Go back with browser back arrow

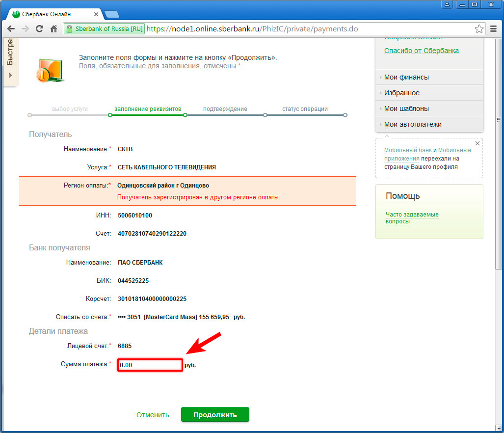coord(11,29)
